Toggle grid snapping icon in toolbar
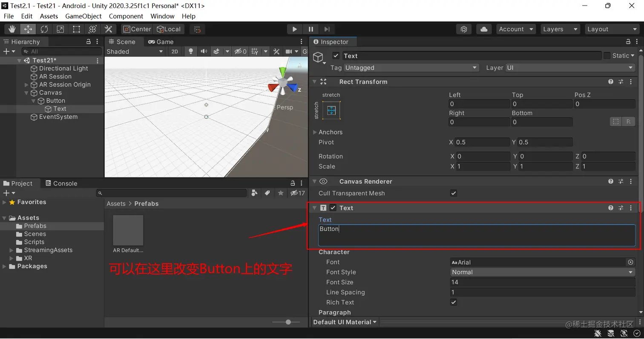644x339 pixels. (197, 29)
